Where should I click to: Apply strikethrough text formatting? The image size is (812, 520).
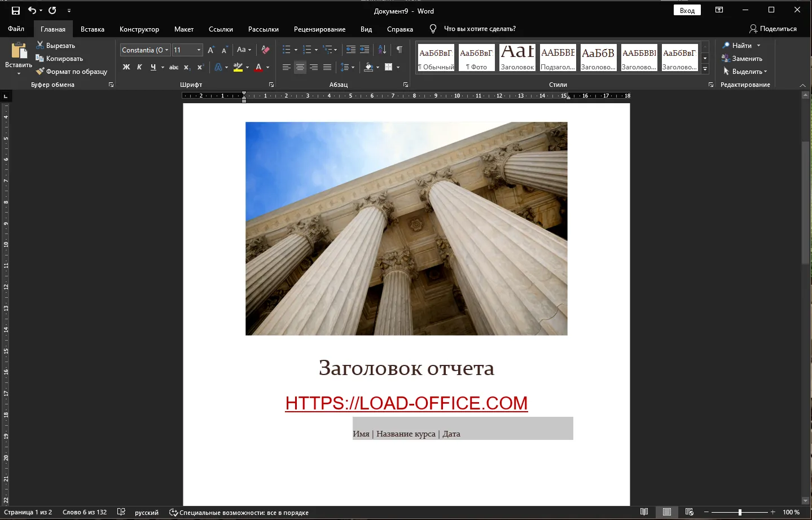(x=174, y=67)
